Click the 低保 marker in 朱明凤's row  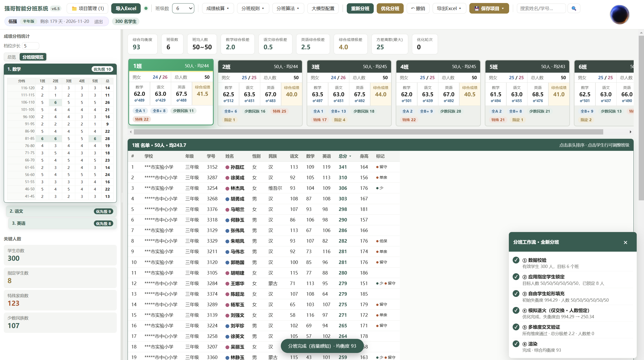[x=382, y=241]
